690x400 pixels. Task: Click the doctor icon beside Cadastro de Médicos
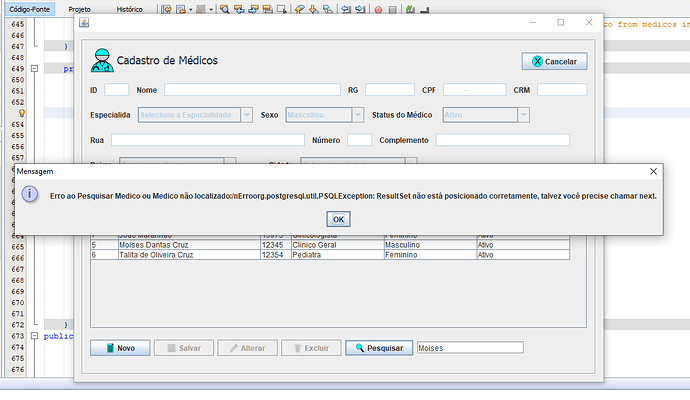coord(102,60)
